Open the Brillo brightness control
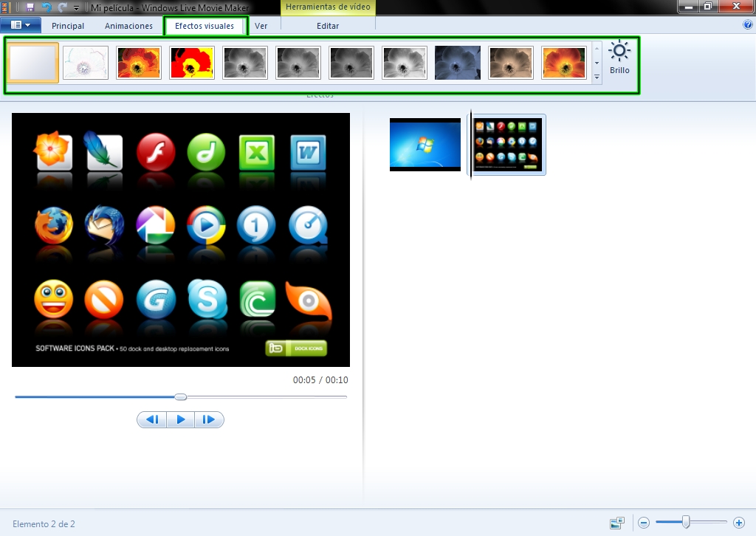This screenshot has width=756, height=536. pos(619,58)
